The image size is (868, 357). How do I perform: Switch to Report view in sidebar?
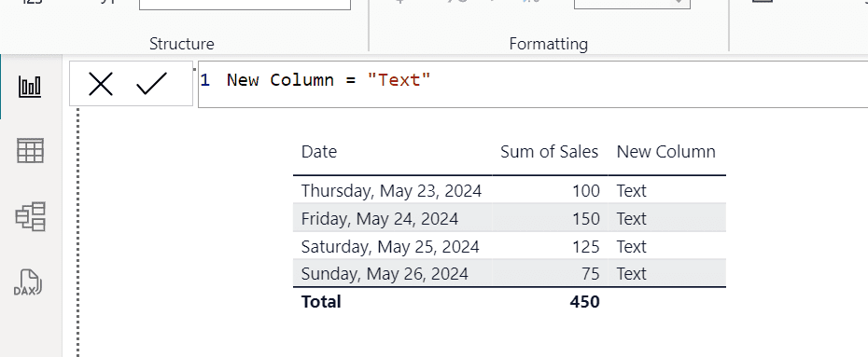click(x=30, y=87)
